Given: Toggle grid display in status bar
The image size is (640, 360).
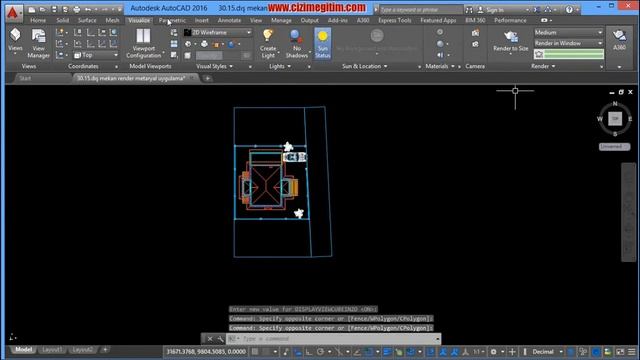Looking at the screenshot, I should click(x=255, y=352).
